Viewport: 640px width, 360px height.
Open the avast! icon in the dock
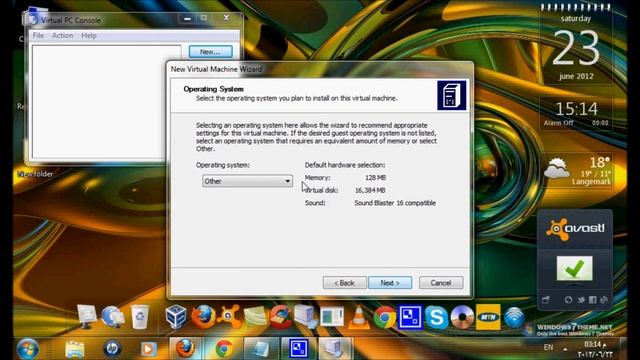coord(229,317)
